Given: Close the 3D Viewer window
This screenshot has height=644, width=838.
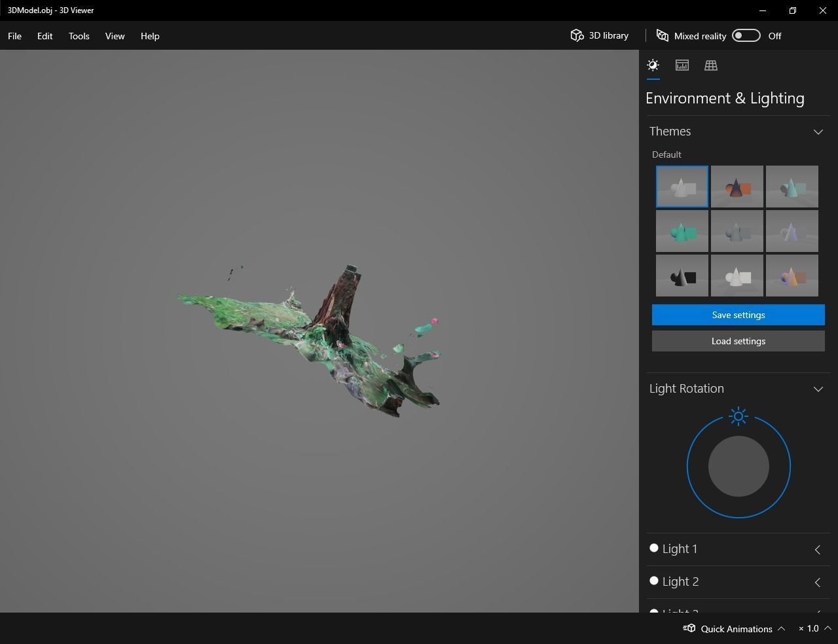Looking at the screenshot, I should pyautogui.click(x=823, y=10).
